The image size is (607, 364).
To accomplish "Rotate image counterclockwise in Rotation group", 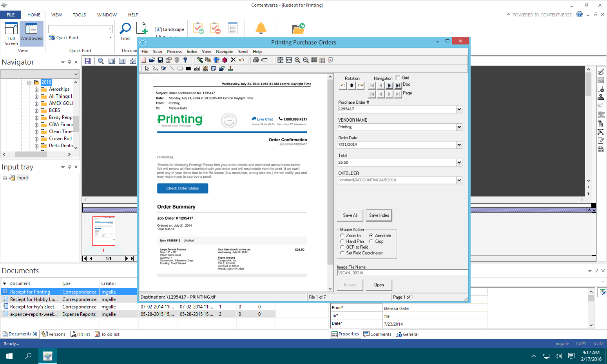I will (343, 85).
